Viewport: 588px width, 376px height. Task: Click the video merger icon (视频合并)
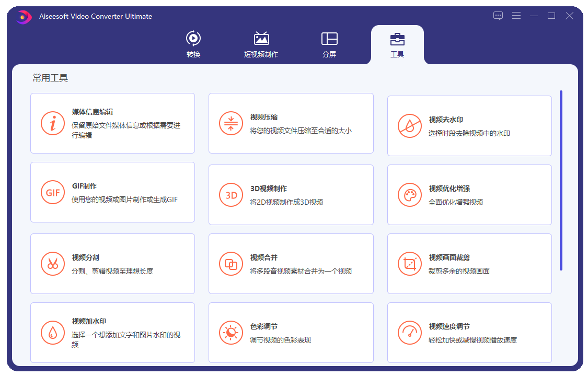[x=231, y=264]
